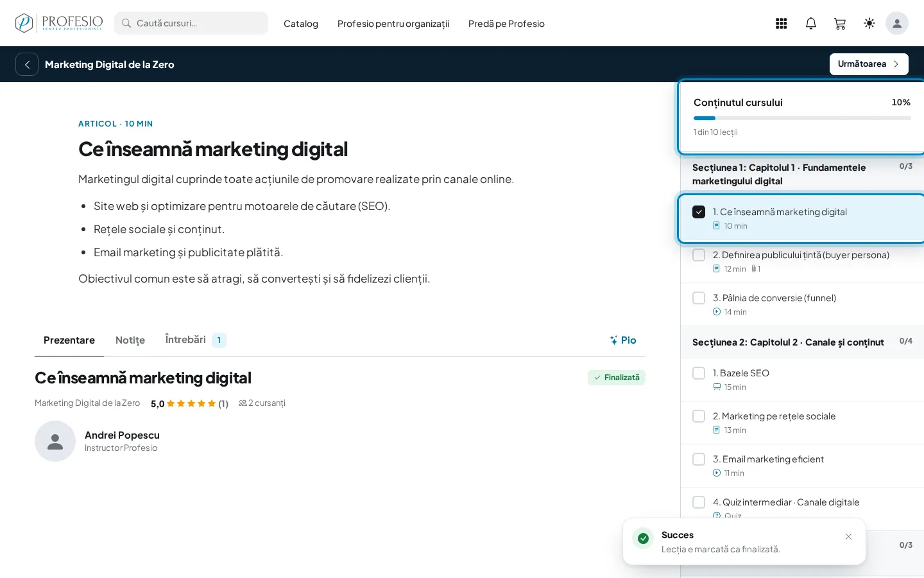Open Predă pe Profesio link
The width and height of the screenshot is (924, 578).
click(506, 24)
